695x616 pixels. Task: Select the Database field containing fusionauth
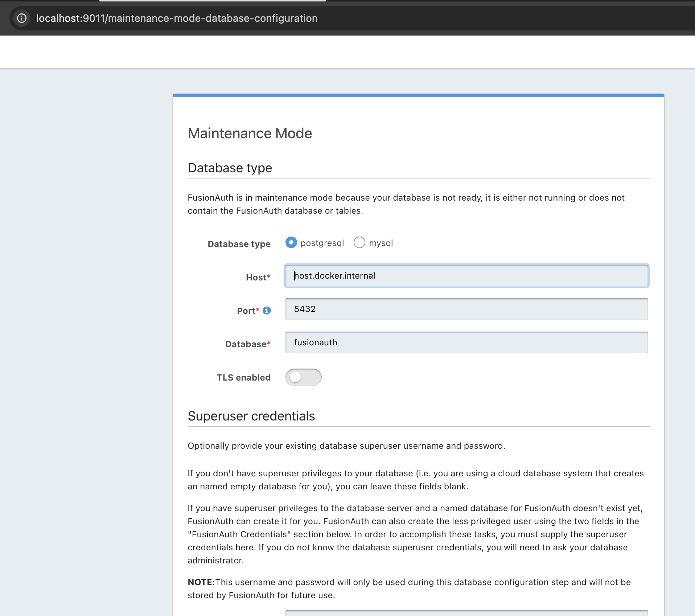(x=466, y=342)
